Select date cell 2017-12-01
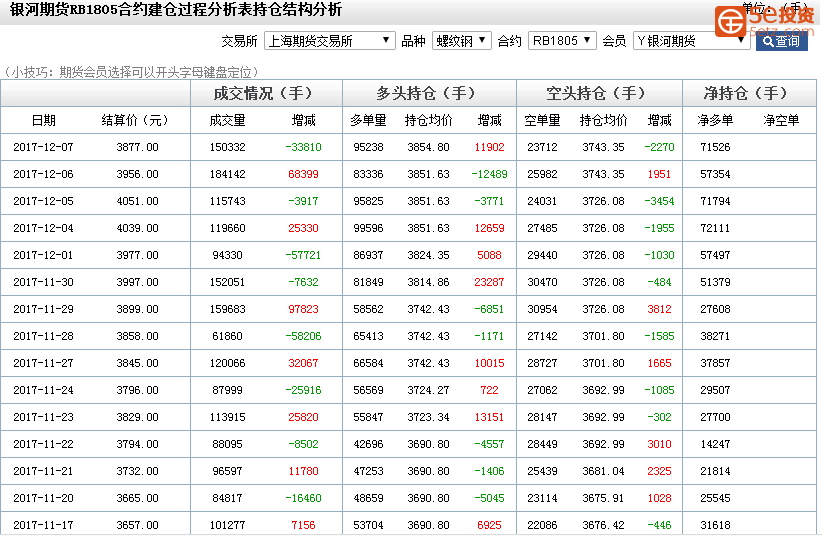The width and height of the screenshot is (822, 536). (x=44, y=255)
